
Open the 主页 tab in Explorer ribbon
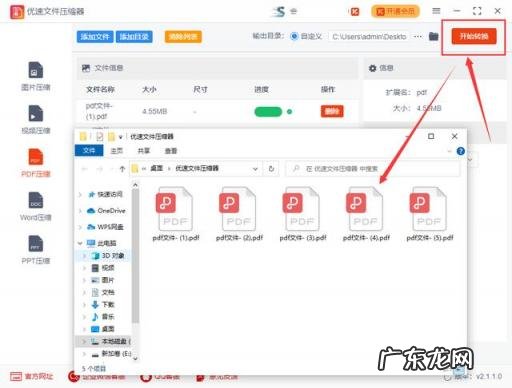tap(117, 151)
